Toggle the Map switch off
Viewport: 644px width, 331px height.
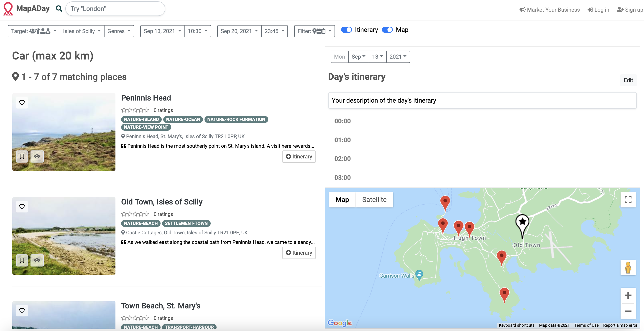point(387,30)
